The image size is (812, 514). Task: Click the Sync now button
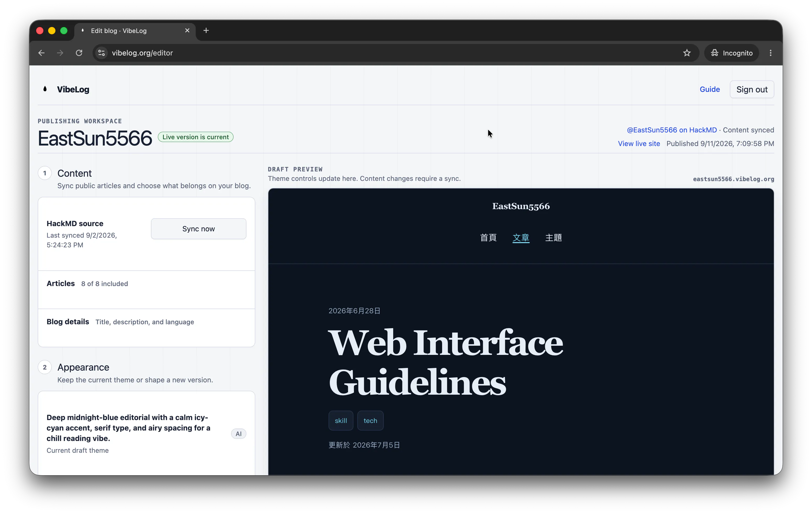point(198,229)
